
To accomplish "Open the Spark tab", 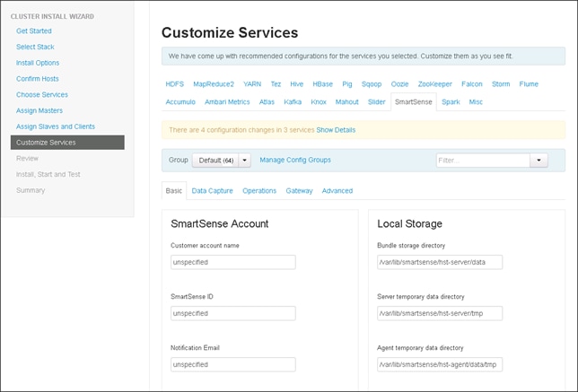I will coord(451,102).
